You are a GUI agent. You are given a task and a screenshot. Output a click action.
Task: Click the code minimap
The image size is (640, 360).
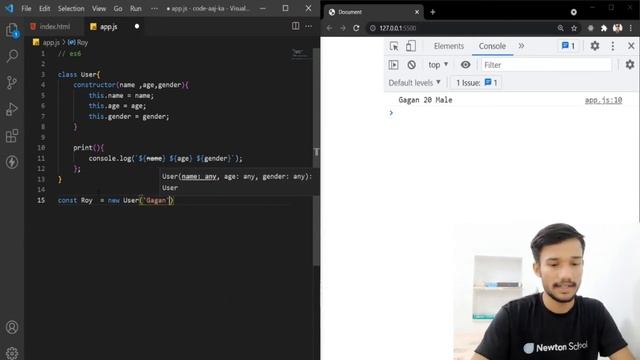pyautogui.click(x=301, y=55)
